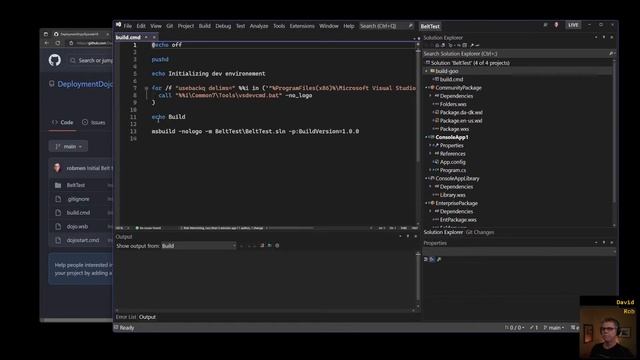The image size is (640, 360).
Task: Select build.cmd in Solution Explorer
Action: click(451, 79)
